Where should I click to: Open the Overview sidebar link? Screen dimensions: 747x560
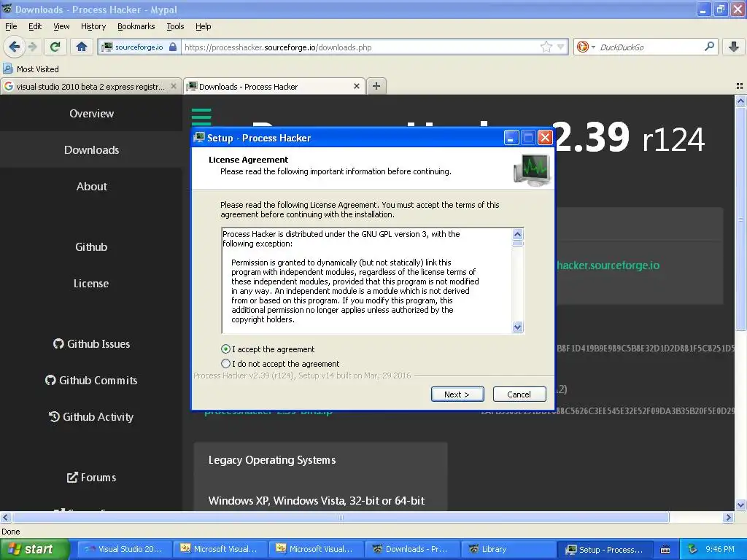coord(91,113)
